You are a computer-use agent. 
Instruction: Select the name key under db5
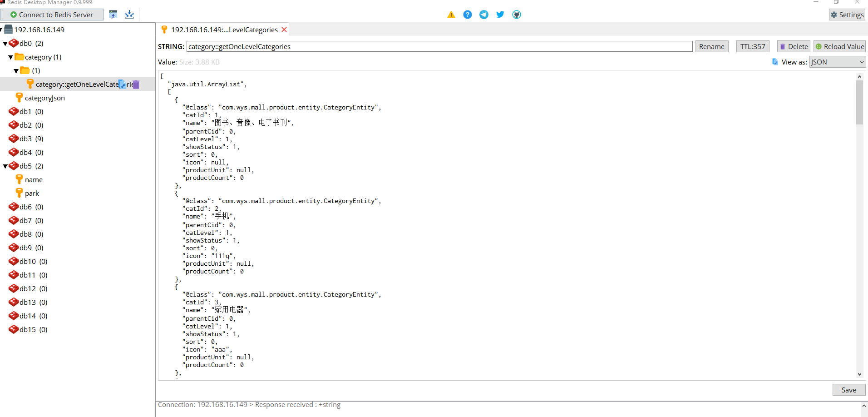click(x=34, y=179)
